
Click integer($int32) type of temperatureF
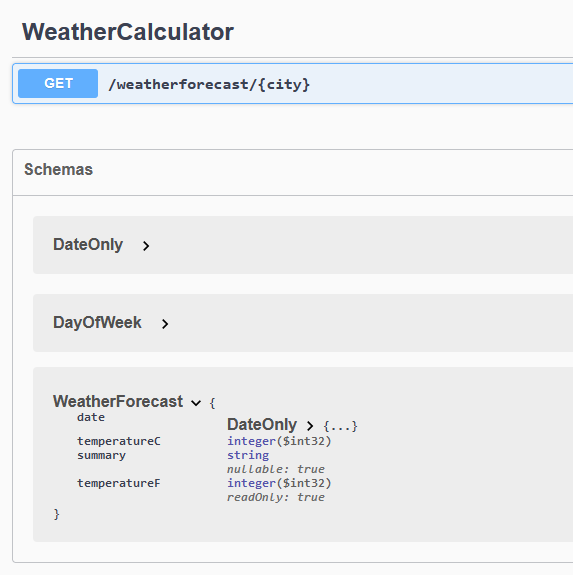coord(279,483)
